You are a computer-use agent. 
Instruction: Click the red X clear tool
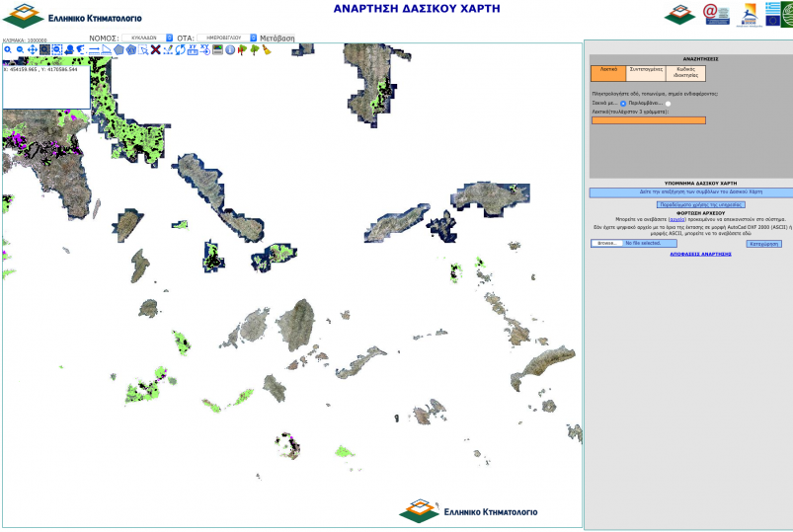(x=155, y=49)
